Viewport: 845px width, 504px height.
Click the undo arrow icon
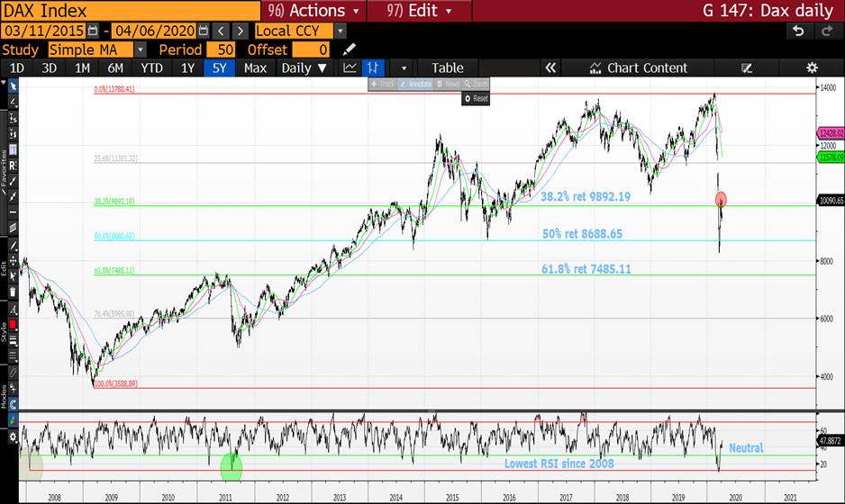[798, 31]
